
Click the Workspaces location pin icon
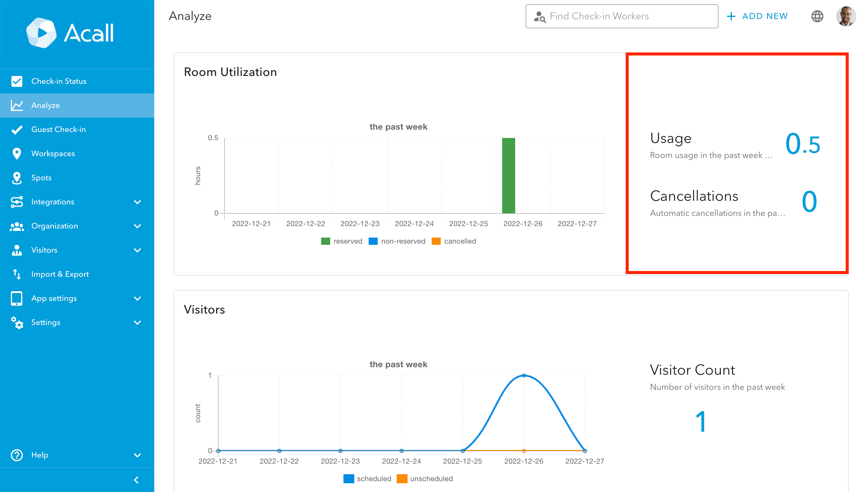point(17,153)
